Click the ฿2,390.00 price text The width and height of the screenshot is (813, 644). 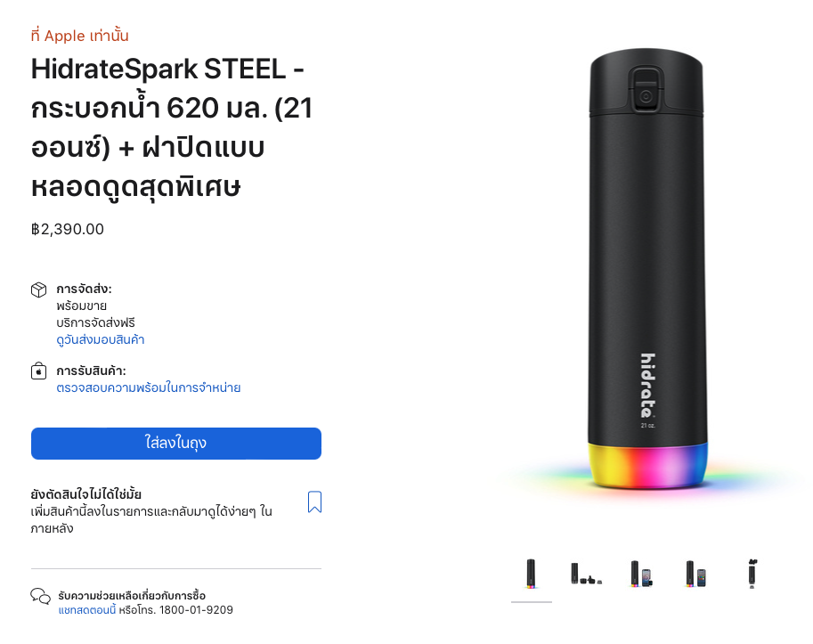coord(68,229)
